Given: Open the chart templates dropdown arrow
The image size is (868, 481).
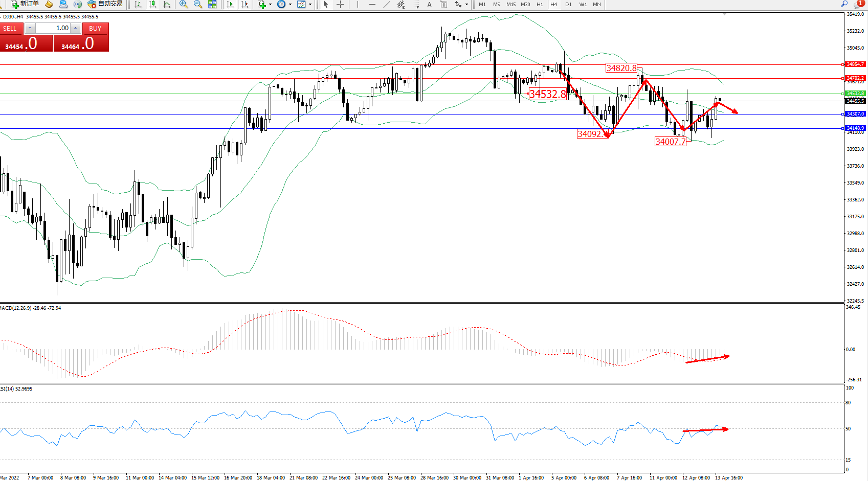Looking at the screenshot, I should coord(310,5).
